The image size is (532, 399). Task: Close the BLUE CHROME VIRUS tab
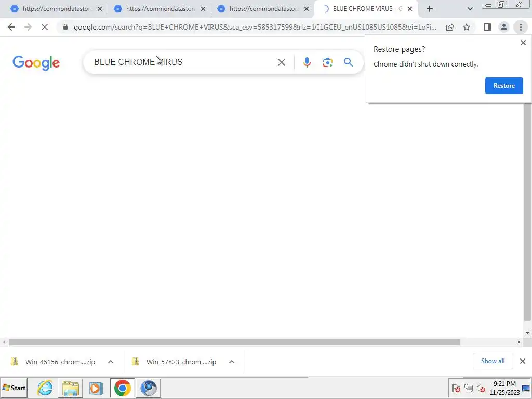(410, 9)
